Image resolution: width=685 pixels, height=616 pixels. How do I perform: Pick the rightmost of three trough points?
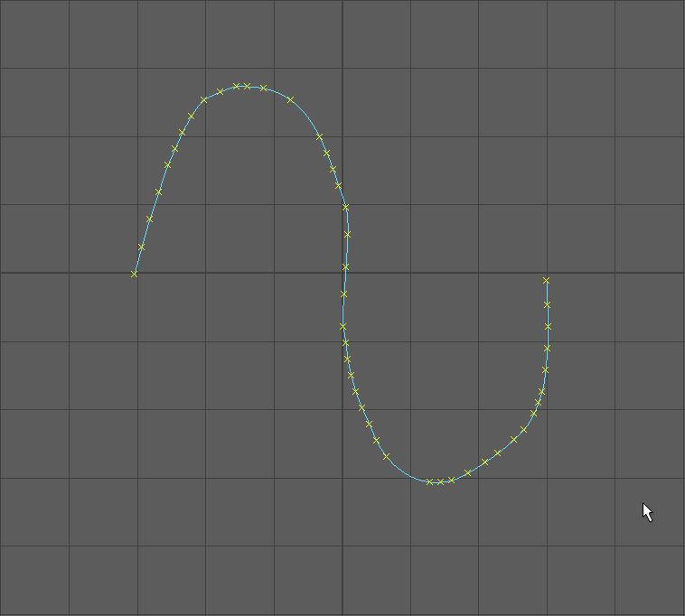tap(451, 480)
